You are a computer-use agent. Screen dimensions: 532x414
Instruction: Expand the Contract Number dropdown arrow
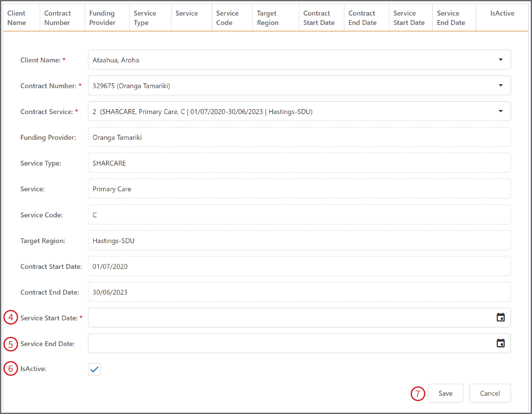tap(501, 86)
